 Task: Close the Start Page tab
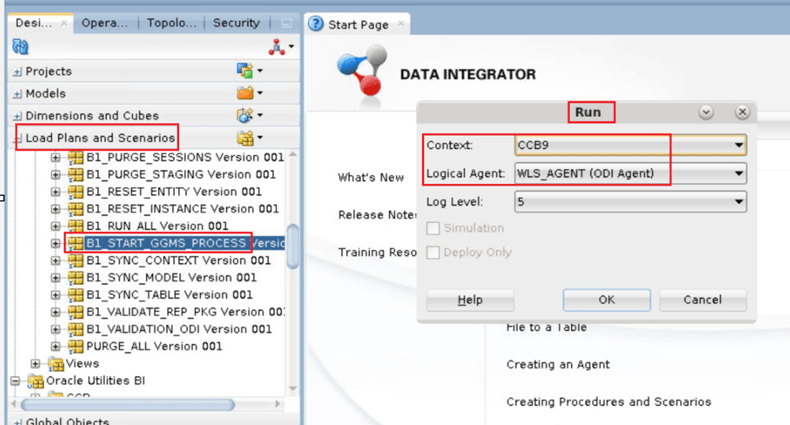point(401,23)
